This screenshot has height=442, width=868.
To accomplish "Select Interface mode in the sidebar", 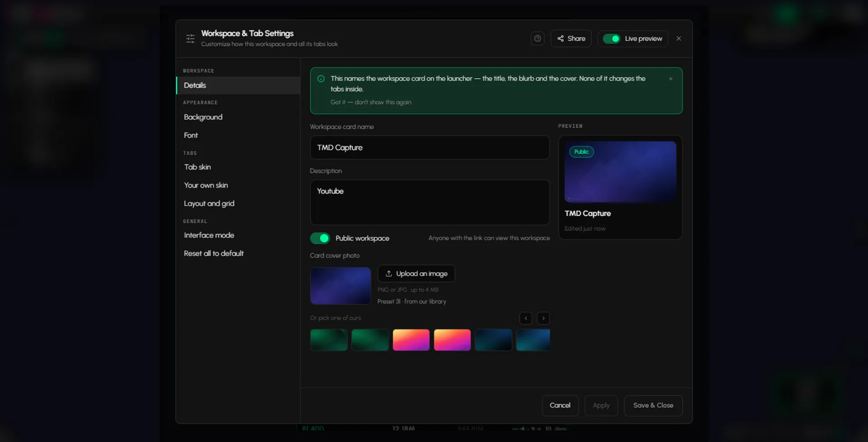I will [238, 235].
